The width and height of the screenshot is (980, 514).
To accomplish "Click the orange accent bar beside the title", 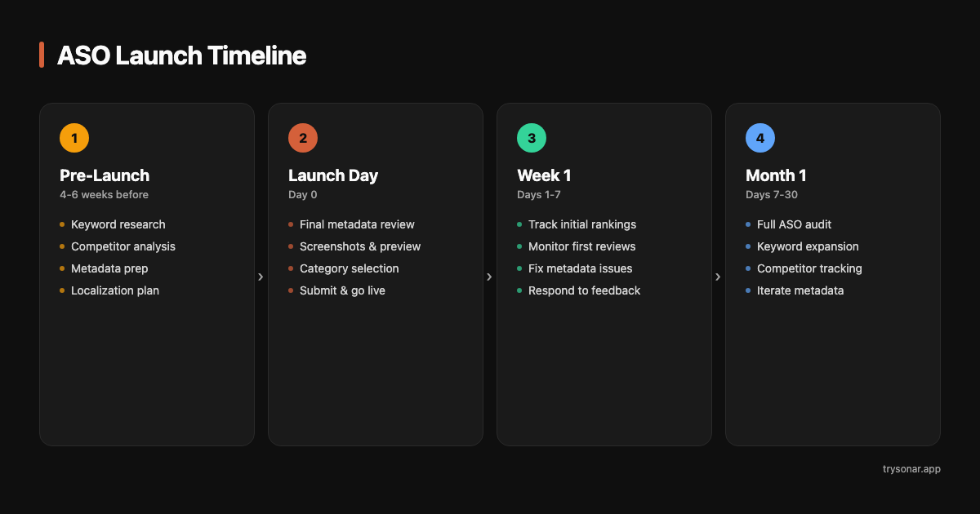I will (42, 55).
